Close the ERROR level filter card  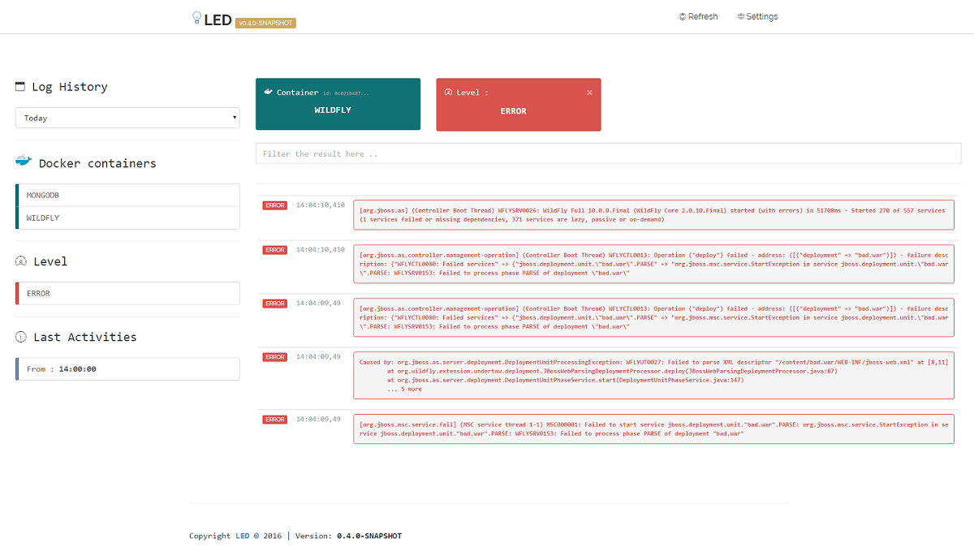[590, 93]
